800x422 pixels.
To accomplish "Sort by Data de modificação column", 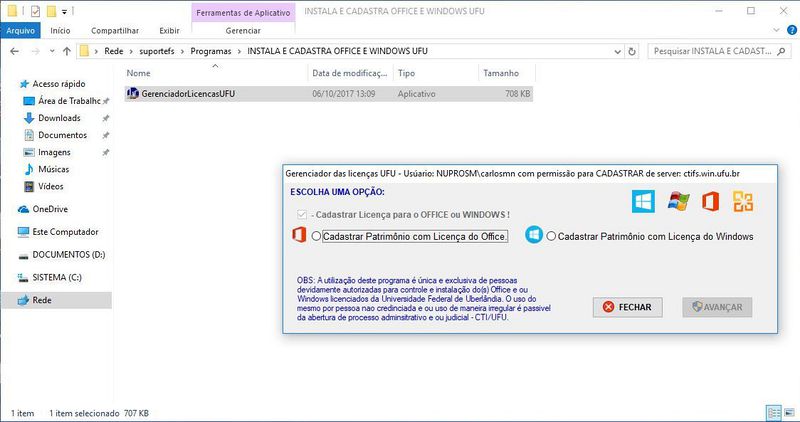I will click(x=350, y=73).
